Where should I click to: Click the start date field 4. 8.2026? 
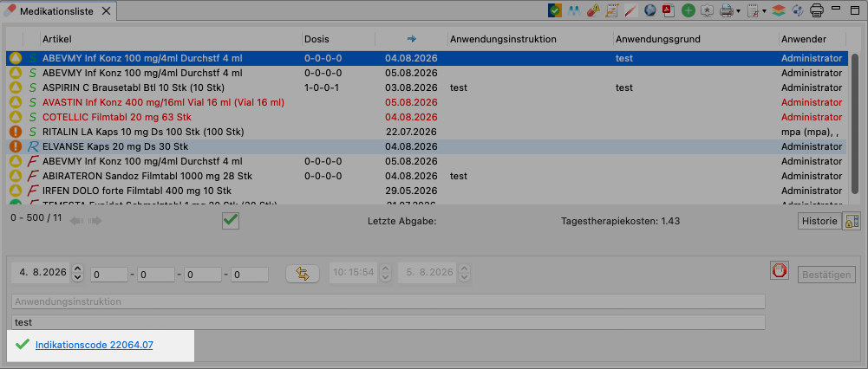pos(42,273)
